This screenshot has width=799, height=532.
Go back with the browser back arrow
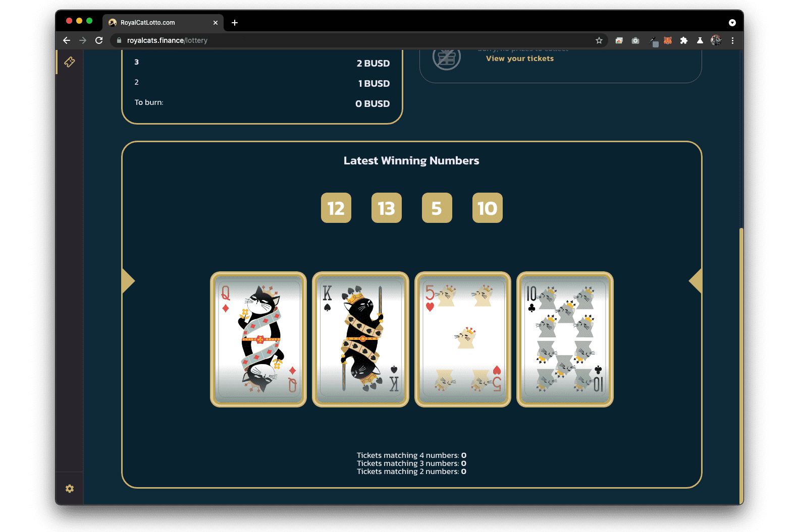click(67, 40)
